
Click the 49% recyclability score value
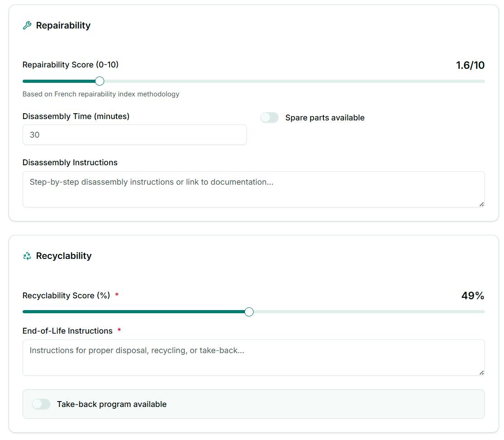473,295
